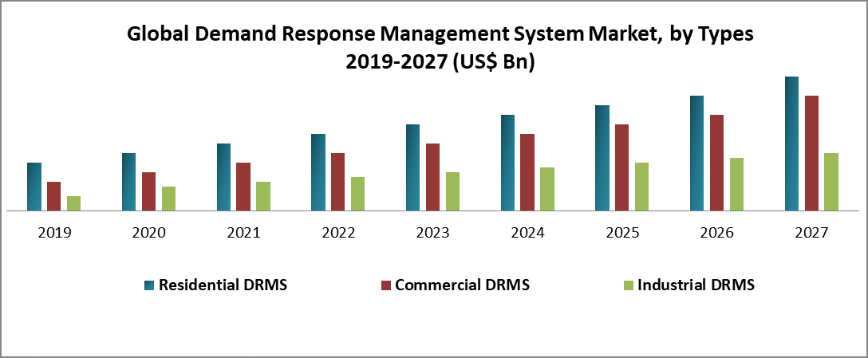Choose the 2020 Commercial DRMS bar
The image size is (868, 358).
pyautogui.click(x=148, y=192)
